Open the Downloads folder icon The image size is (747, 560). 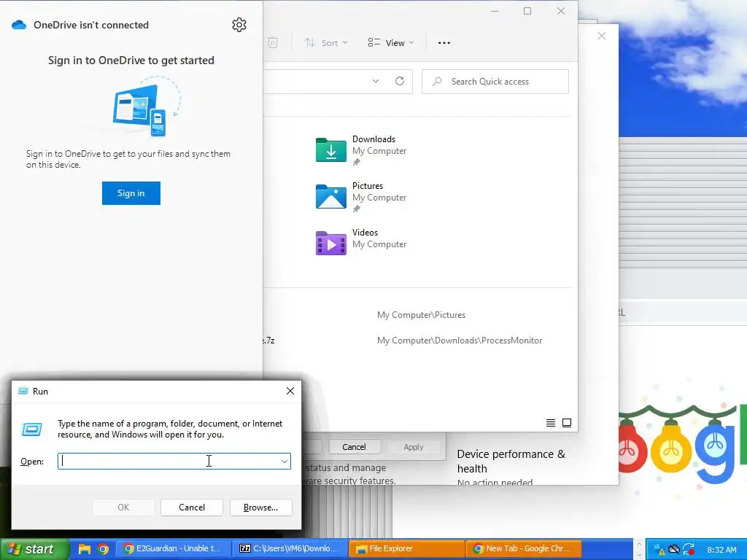[330, 150]
